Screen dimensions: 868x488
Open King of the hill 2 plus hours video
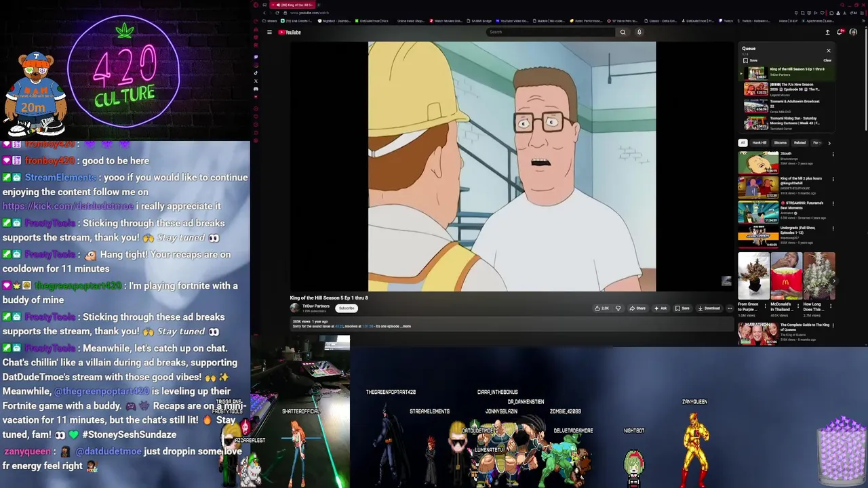pos(758,188)
